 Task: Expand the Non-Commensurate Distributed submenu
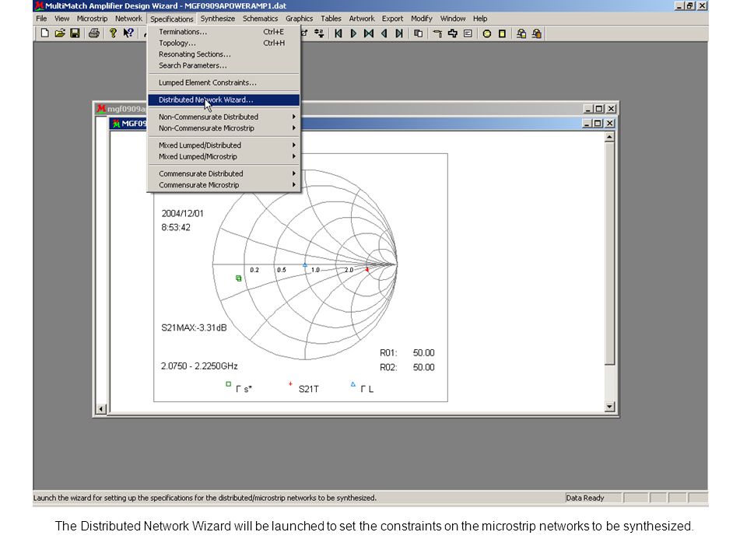click(x=224, y=117)
